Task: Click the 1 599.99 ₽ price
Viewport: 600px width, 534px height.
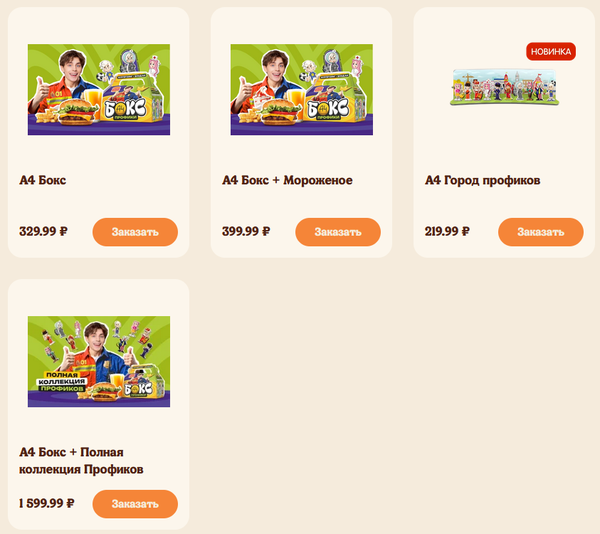Action: (47, 503)
